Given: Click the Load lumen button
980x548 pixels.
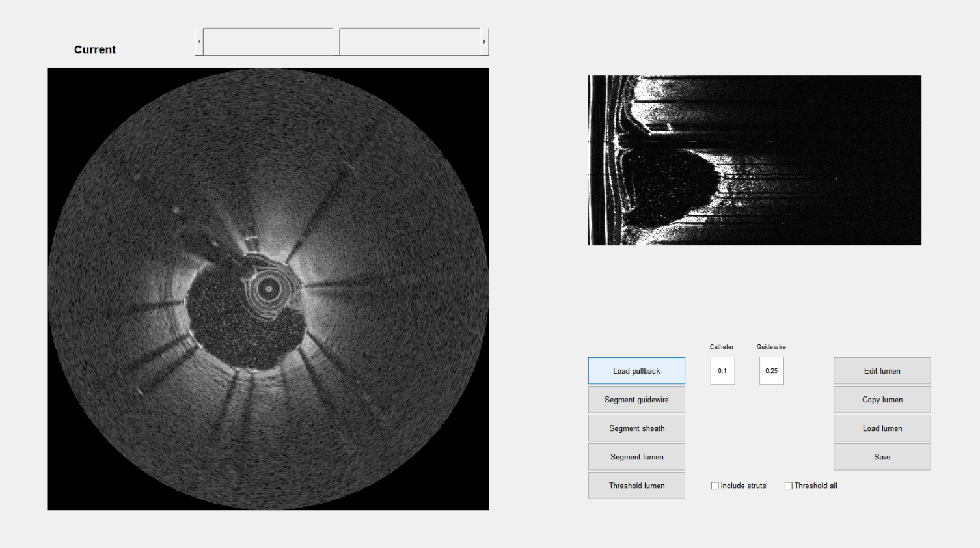Looking at the screenshot, I should pos(882,428).
